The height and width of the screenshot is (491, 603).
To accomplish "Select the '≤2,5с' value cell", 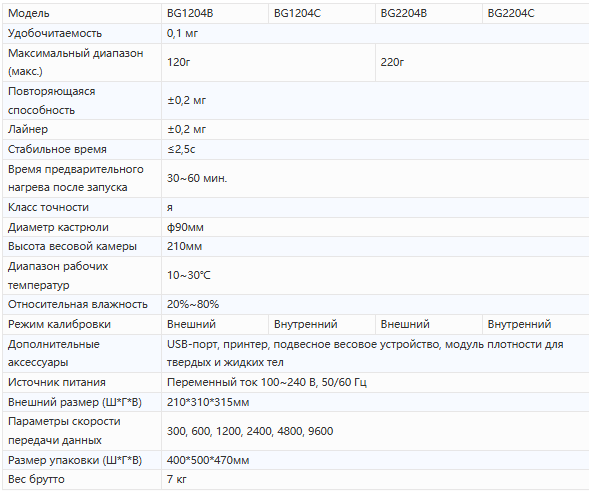I will [x=181, y=149].
